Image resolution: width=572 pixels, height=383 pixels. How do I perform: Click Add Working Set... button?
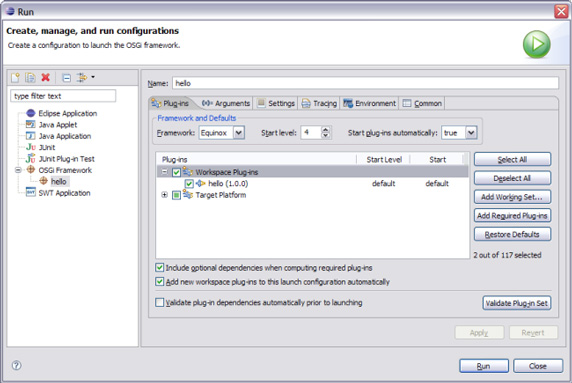(512, 197)
